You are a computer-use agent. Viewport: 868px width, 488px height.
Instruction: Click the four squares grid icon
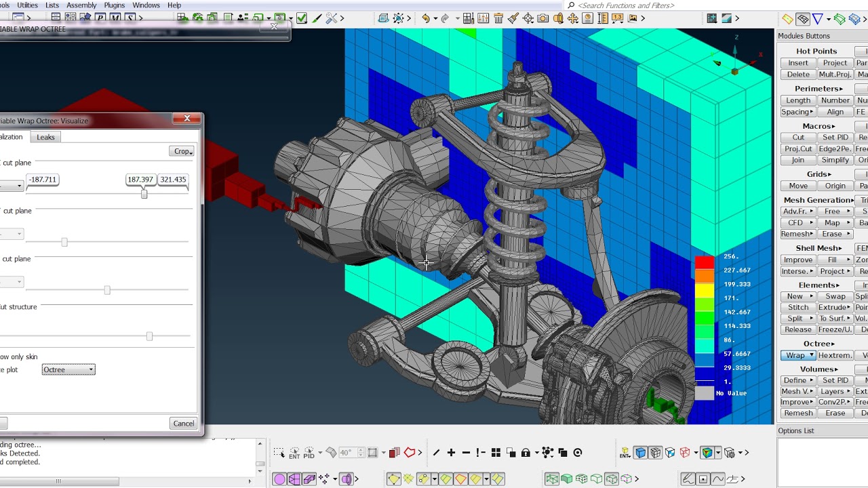click(x=496, y=453)
